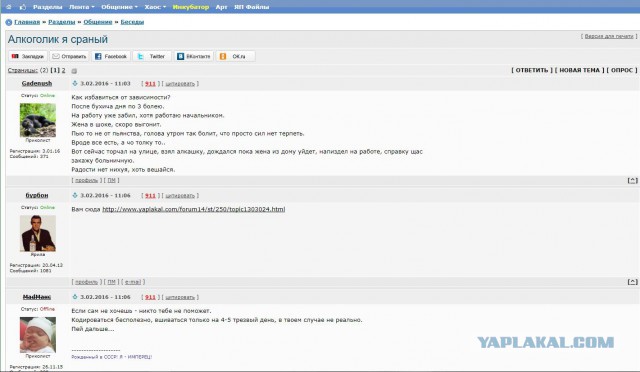Open ПМ link under бурбон's post

click(x=111, y=282)
